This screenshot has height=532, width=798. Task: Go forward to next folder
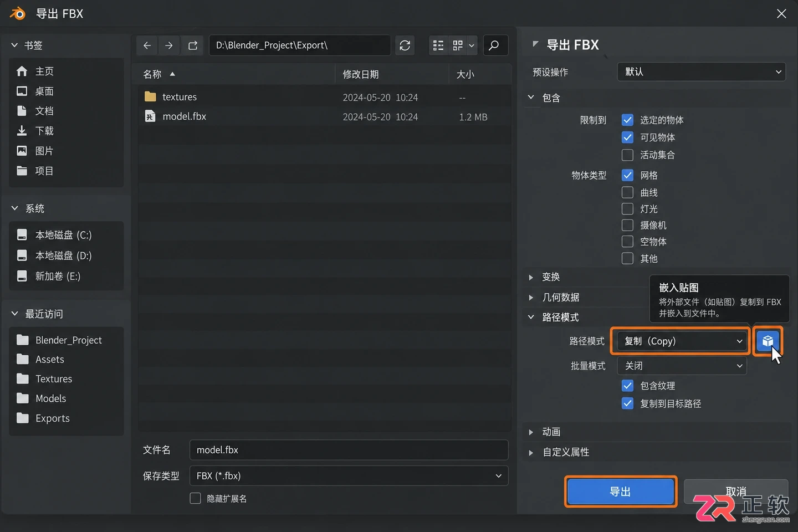[x=169, y=45]
